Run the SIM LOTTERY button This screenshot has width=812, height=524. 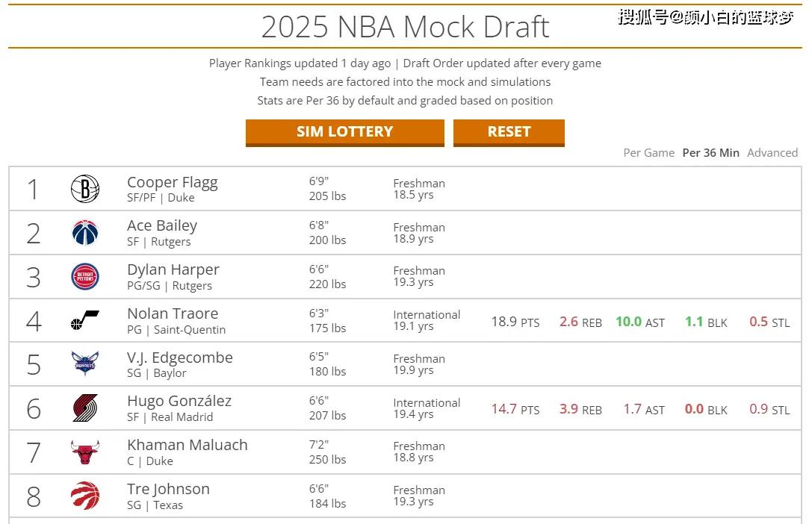(x=345, y=132)
